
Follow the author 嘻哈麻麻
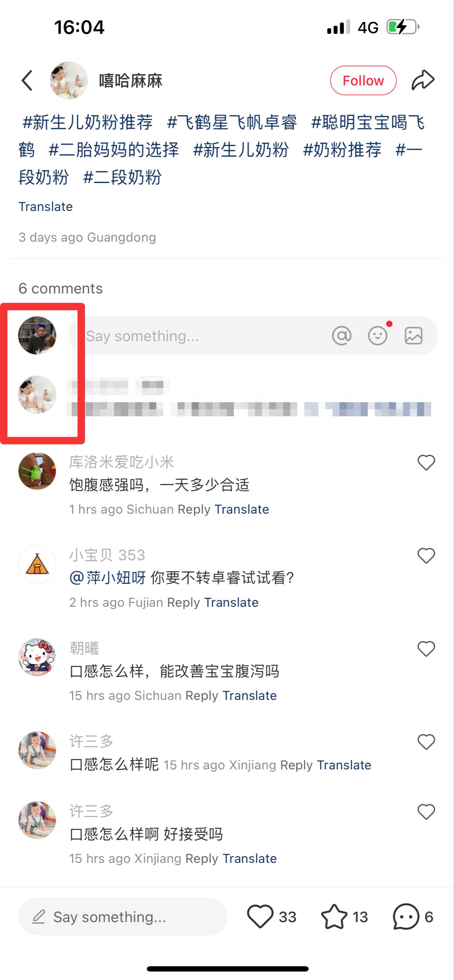[x=363, y=80]
